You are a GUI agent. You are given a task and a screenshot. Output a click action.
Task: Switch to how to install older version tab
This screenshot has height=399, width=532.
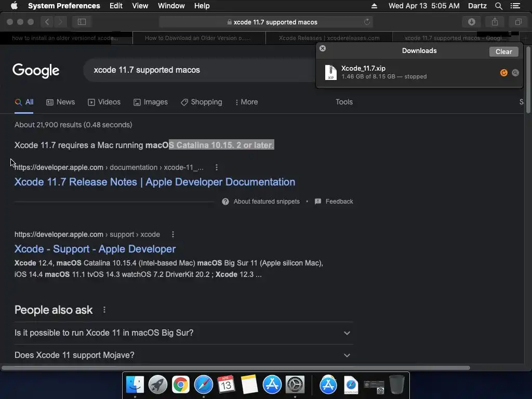tap(66, 38)
